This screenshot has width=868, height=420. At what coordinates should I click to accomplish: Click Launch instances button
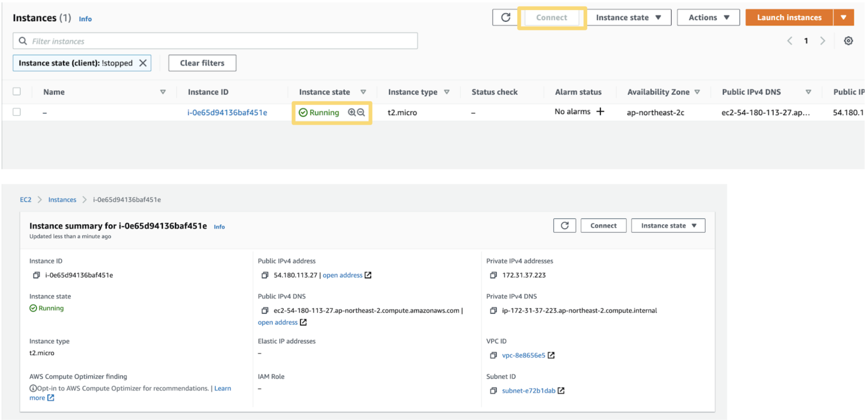point(789,17)
